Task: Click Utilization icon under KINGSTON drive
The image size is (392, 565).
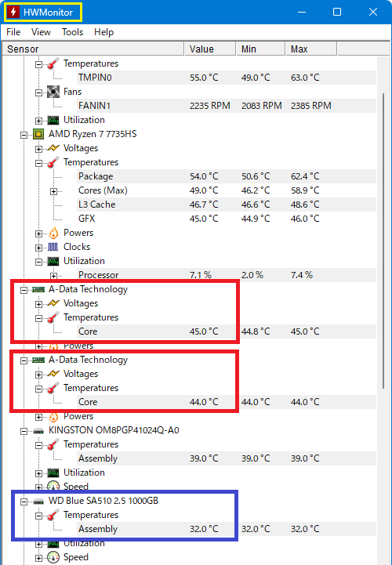Action: [x=53, y=473]
